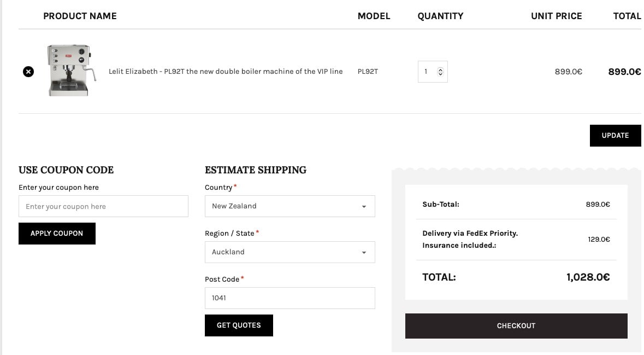Click the quantity input field
Screen dimensions: 644x355
(433, 72)
